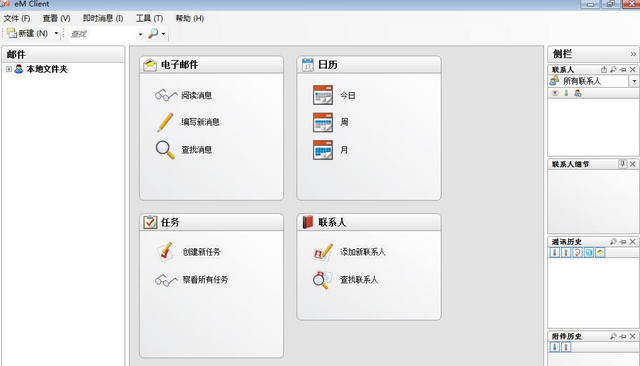Viewport: 640px width, 366px height.
Task: Open the 今日 calendar view link
Action: pos(348,95)
